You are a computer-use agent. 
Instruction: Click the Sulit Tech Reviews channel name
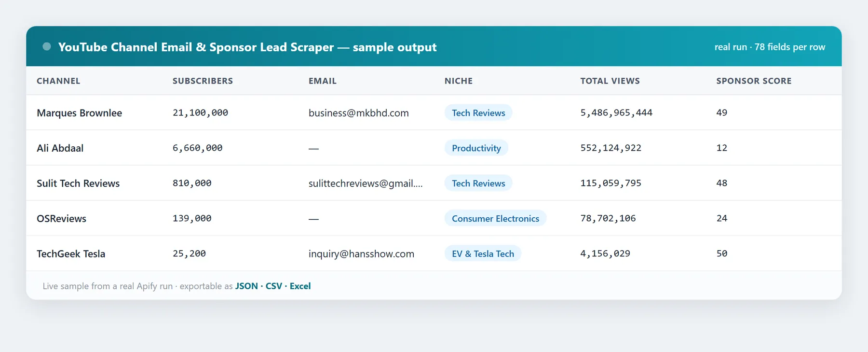(x=78, y=183)
